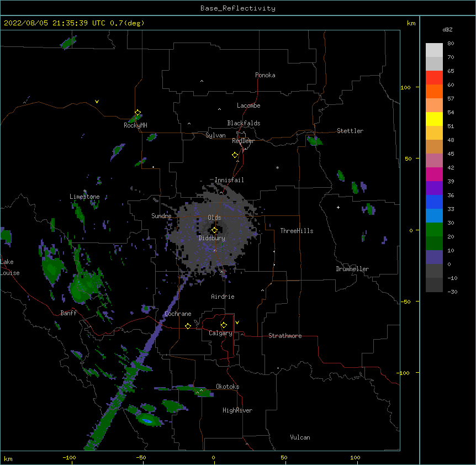Viewport: 476px width, 465px height.
Task: Select the 0 dBZ slate-blue swatch
Action: [434, 257]
